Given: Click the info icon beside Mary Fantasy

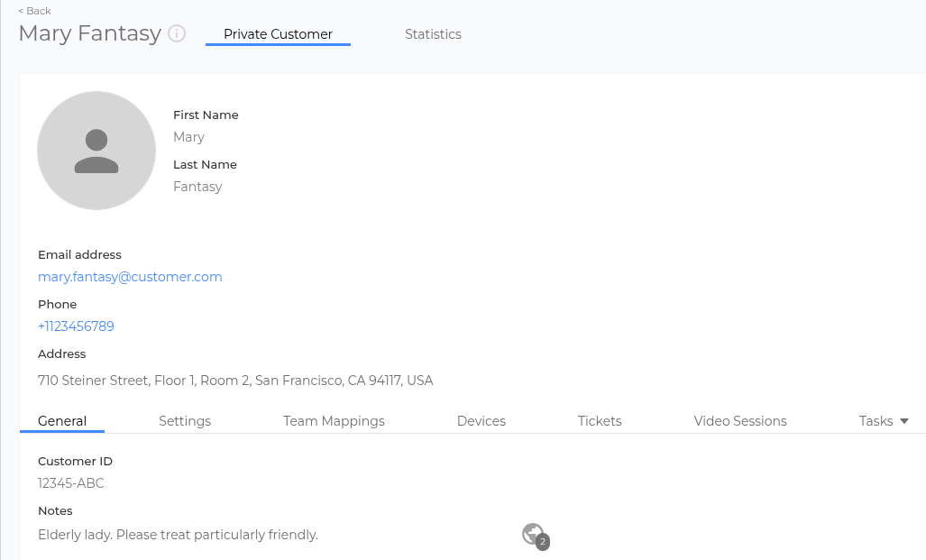Looking at the screenshot, I should 178,34.
